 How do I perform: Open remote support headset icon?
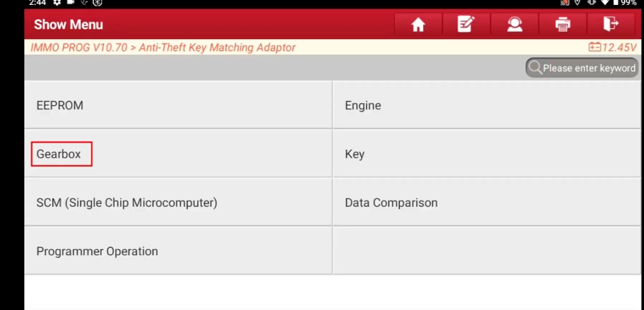coord(514,25)
